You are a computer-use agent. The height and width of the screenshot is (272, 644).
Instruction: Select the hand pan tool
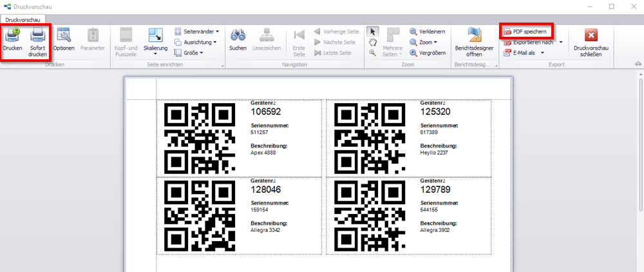point(373,42)
